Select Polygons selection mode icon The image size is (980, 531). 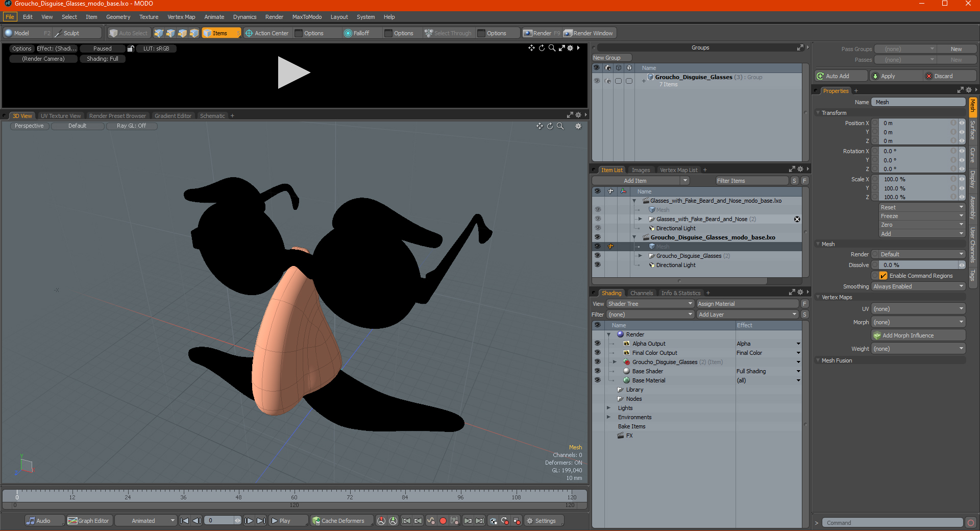pyautogui.click(x=182, y=33)
